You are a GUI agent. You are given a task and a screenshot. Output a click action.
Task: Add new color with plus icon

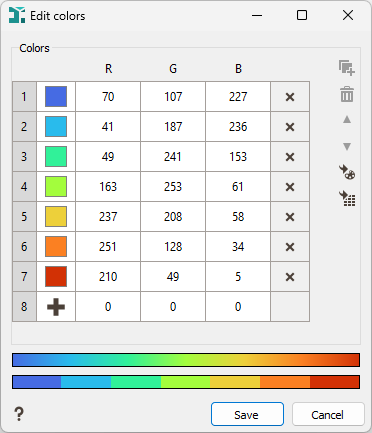tap(56, 307)
